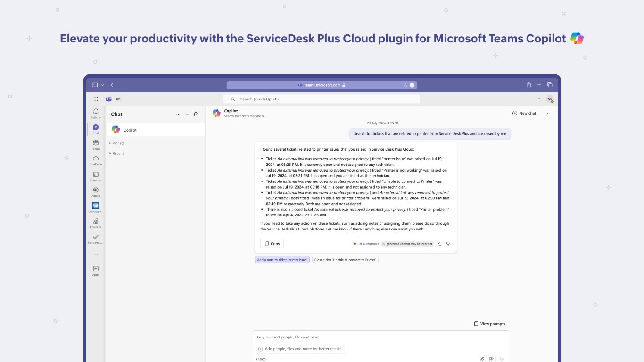Give thumbs down to Copilot response
This screenshot has height=362, width=644.
448,244
